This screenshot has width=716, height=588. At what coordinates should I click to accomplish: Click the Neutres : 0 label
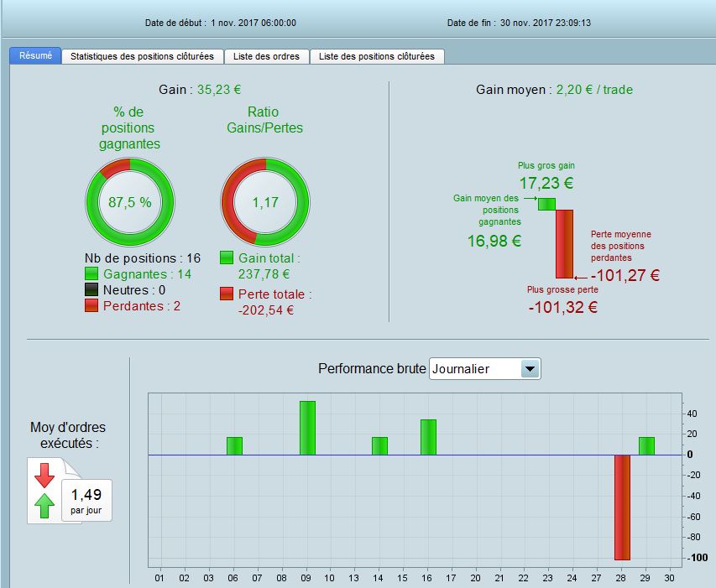(134, 290)
